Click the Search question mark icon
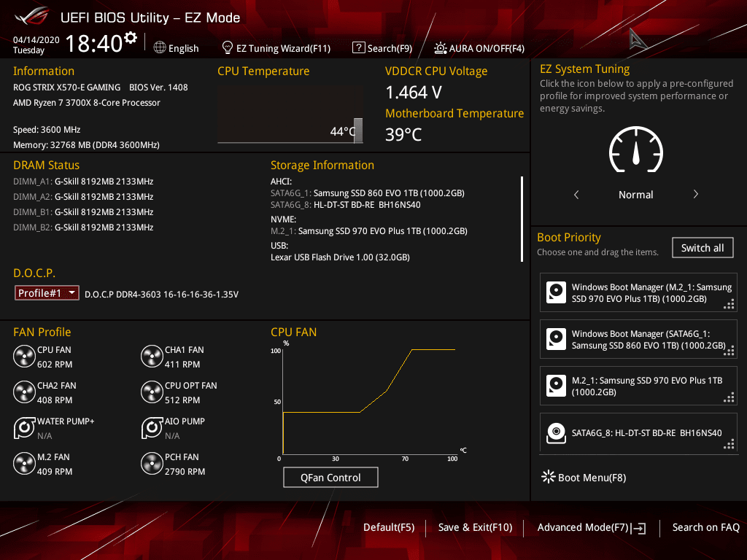747x560 pixels. (358, 47)
